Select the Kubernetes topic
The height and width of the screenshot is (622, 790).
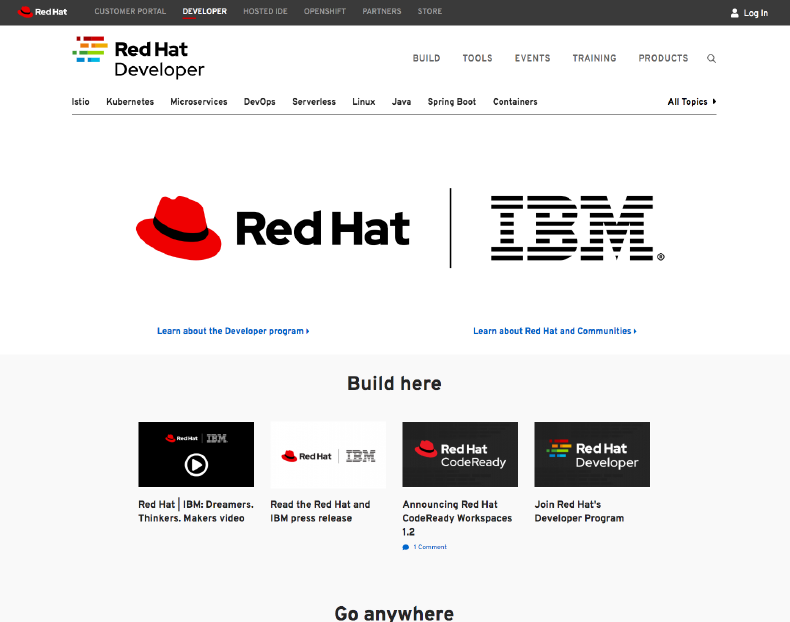130,102
